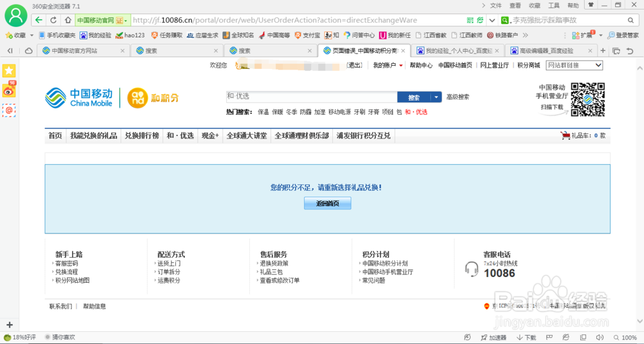The width and height of the screenshot is (644, 344).
Task: Expand the 我的账户 menu
Action: pos(388,65)
